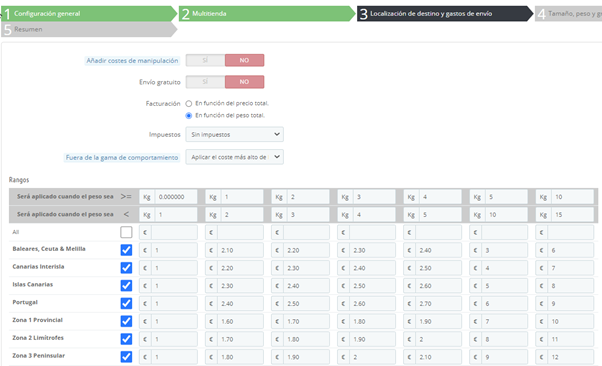Image resolution: width=602 pixels, height=366 pixels.
Task: Click Zona 1 Provincial price field showing 1.90
Action: tap(438, 321)
